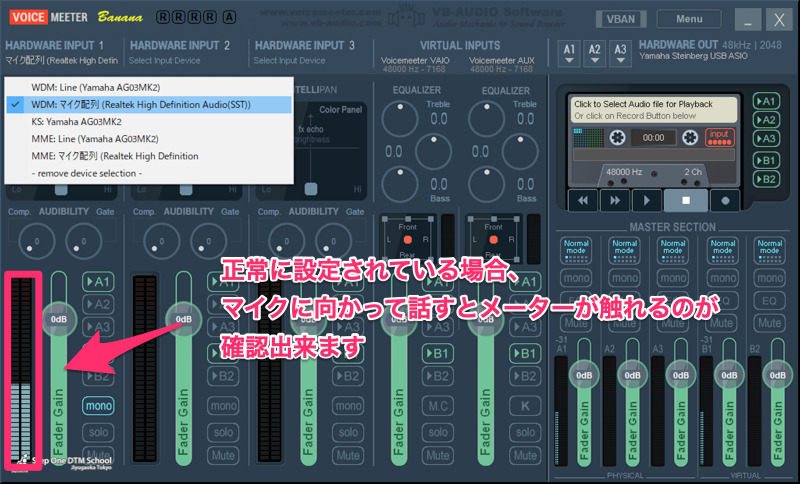Toggle recorder output to A2
Screen dimensions: 800x484
pos(766,120)
